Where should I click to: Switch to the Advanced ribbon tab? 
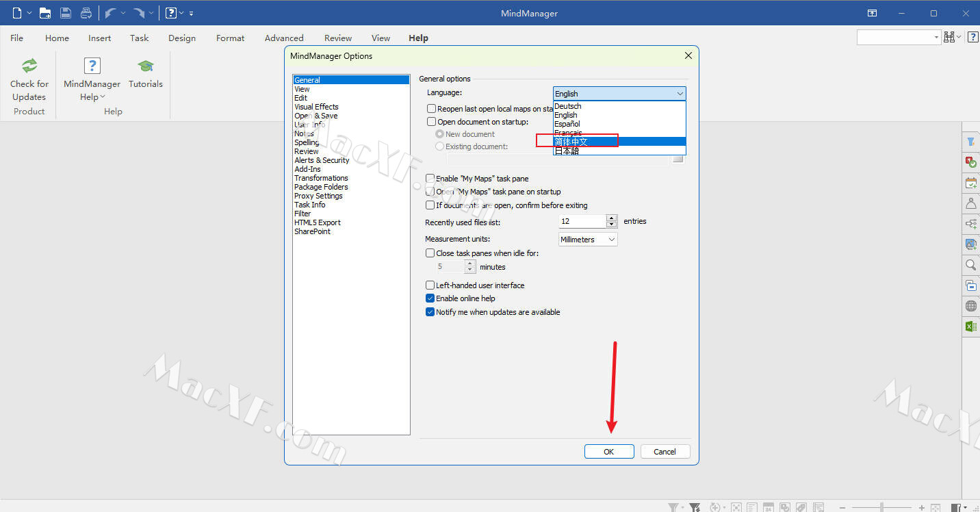[284, 38]
